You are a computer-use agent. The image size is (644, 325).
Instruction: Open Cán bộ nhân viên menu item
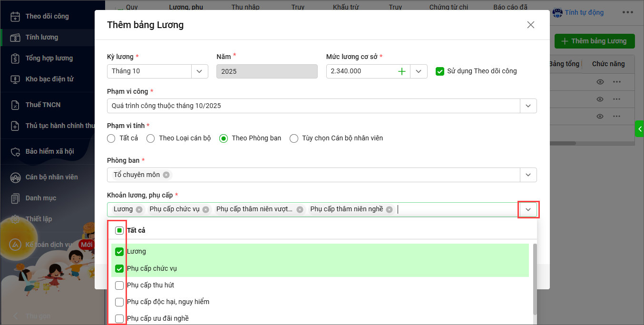pyautogui.click(x=51, y=177)
